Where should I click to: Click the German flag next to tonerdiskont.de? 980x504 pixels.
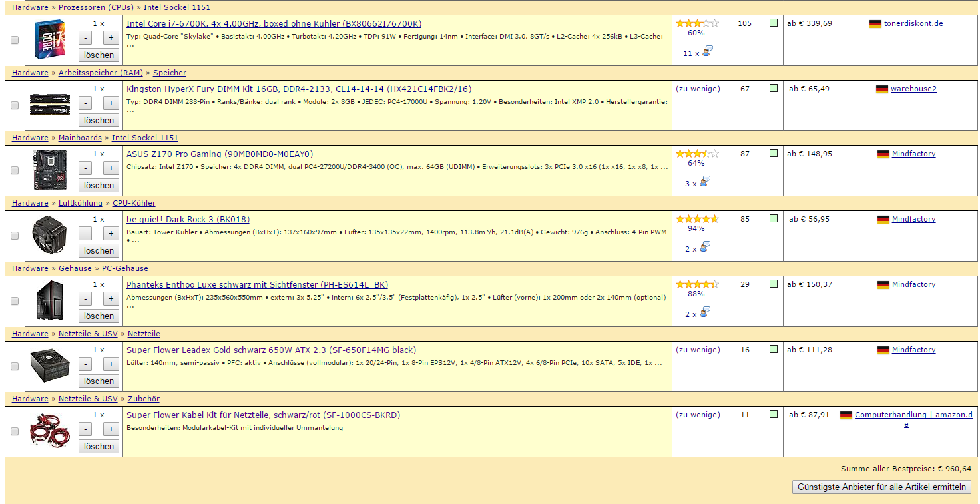pyautogui.click(x=875, y=24)
